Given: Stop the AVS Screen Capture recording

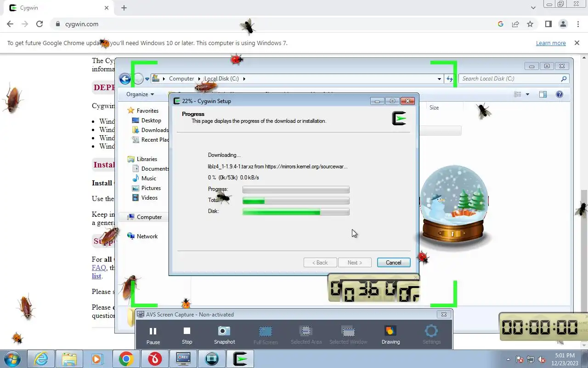Looking at the screenshot, I should pyautogui.click(x=187, y=335).
